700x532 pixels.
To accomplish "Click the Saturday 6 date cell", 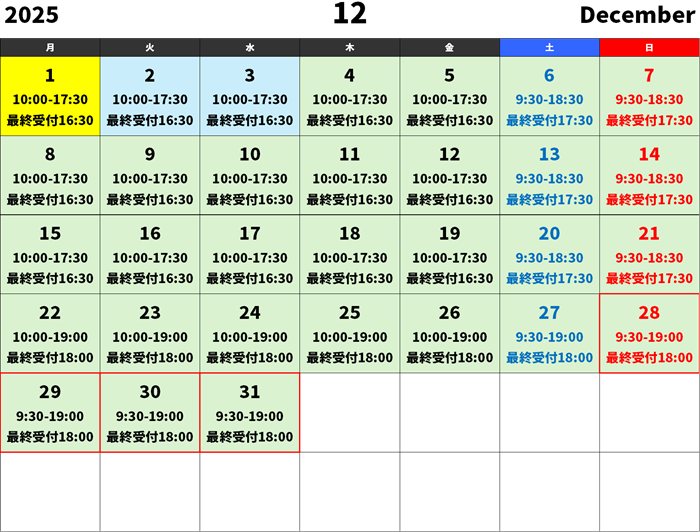I will (550, 96).
